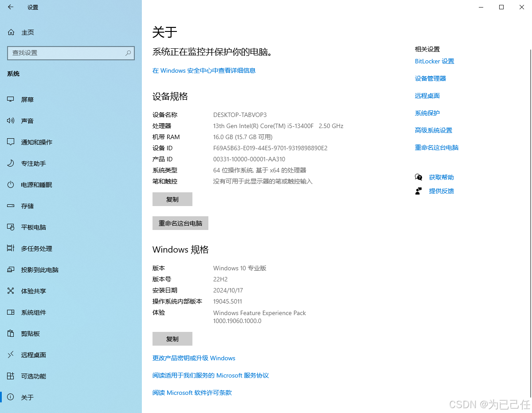Click the 存储 storage icon
Viewport: 532px width, 413px height.
pos(11,206)
